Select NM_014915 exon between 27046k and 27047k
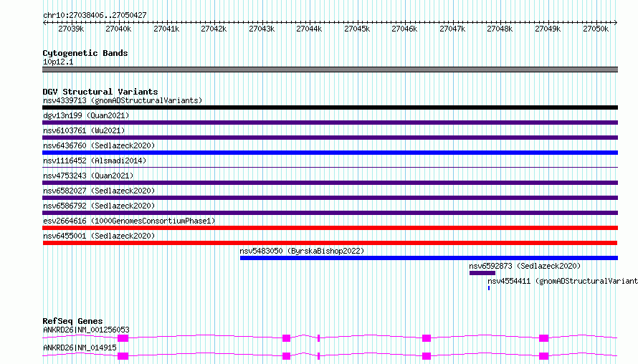This screenshot has width=638, height=364. click(427, 356)
